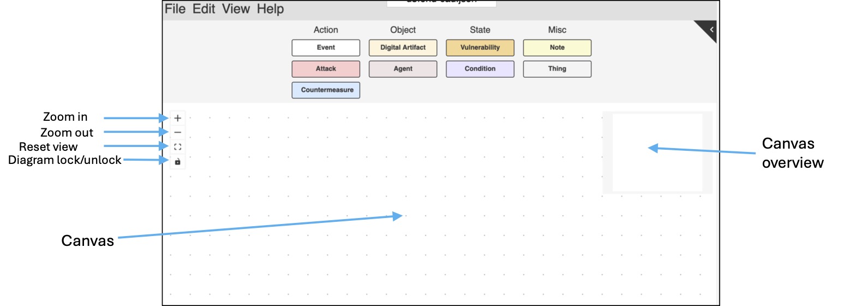868x306 pixels.
Task: Click the zoom in plus icon
Action: tap(177, 118)
